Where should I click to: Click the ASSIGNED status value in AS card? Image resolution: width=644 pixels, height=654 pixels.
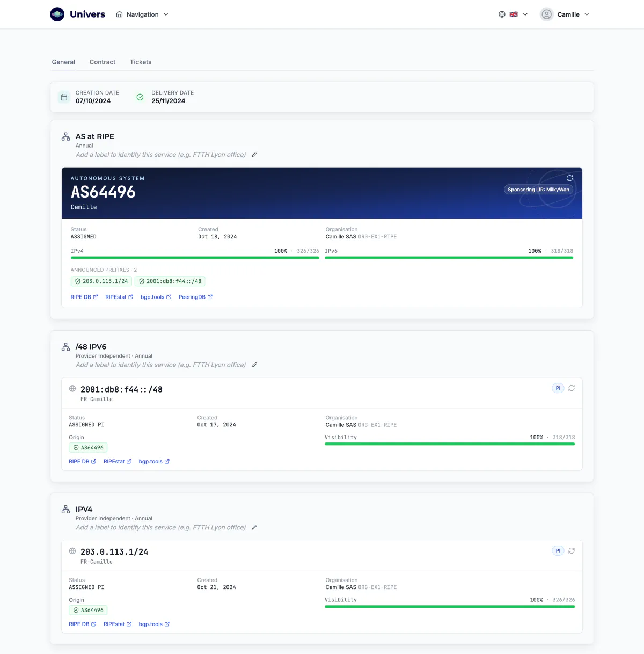[x=84, y=237]
